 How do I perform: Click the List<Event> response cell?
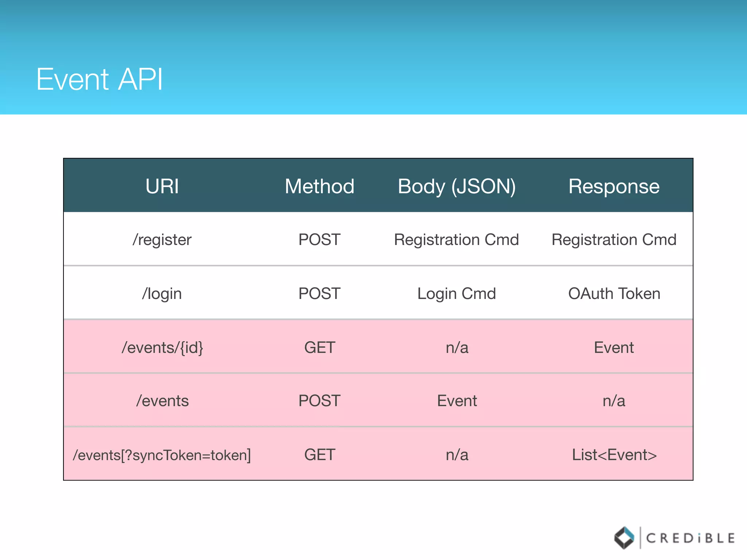(614, 455)
